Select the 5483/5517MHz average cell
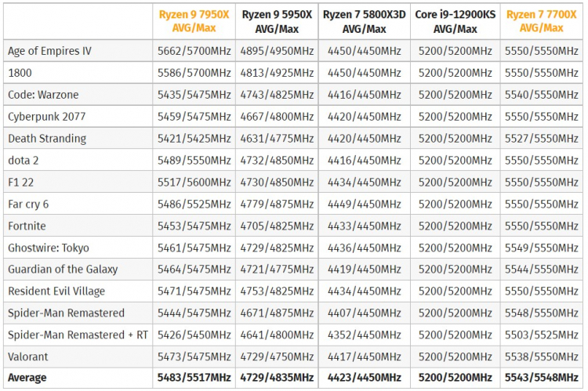 click(x=194, y=378)
